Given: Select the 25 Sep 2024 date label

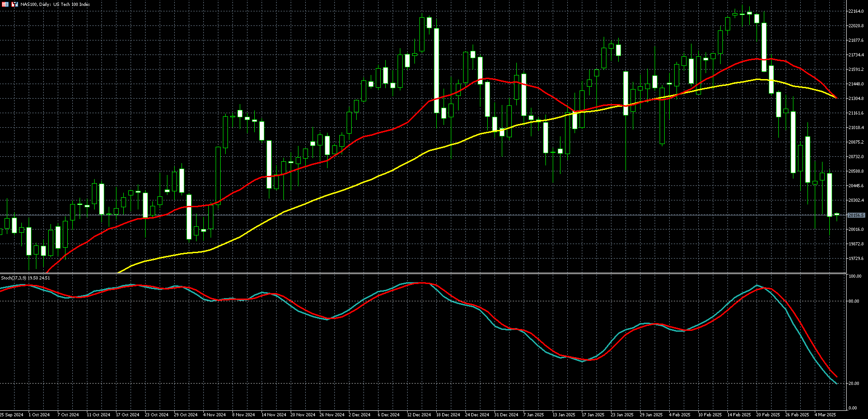Looking at the screenshot, I should [x=11, y=414].
